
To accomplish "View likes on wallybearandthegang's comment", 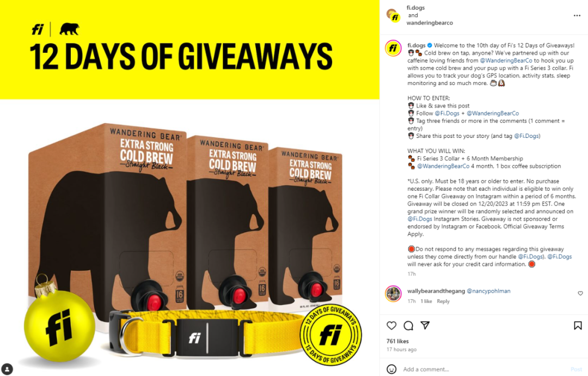I will coord(426,301).
